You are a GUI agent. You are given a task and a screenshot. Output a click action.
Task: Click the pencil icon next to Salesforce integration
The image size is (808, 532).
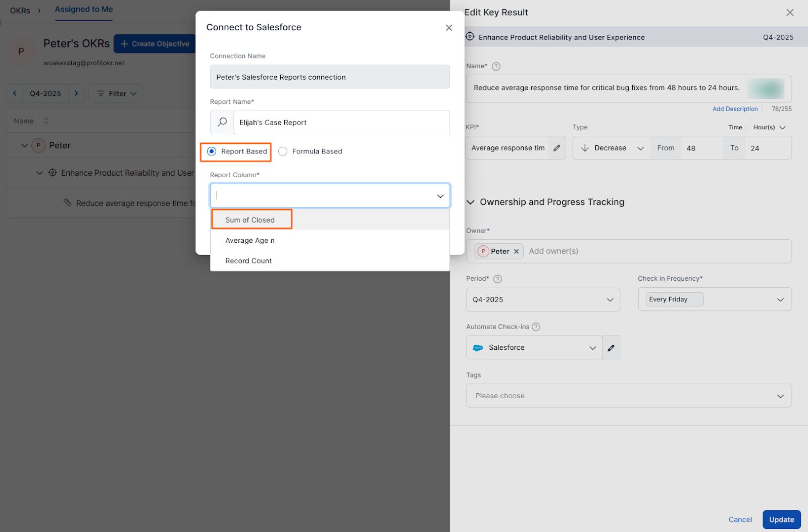(x=611, y=348)
